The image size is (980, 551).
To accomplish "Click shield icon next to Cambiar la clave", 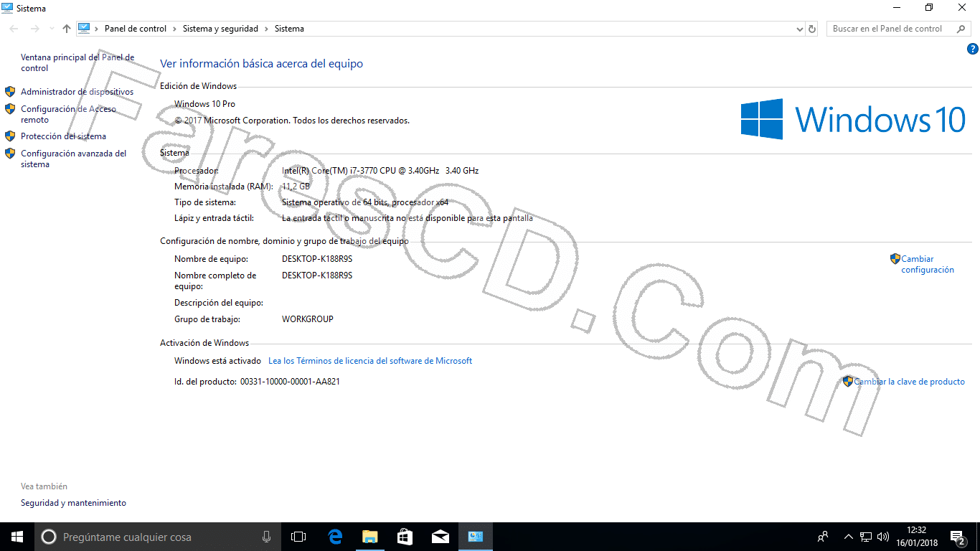I will [x=848, y=382].
